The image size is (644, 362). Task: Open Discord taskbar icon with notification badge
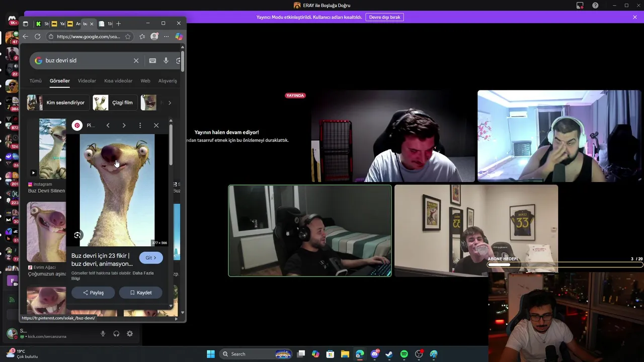click(x=374, y=354)
